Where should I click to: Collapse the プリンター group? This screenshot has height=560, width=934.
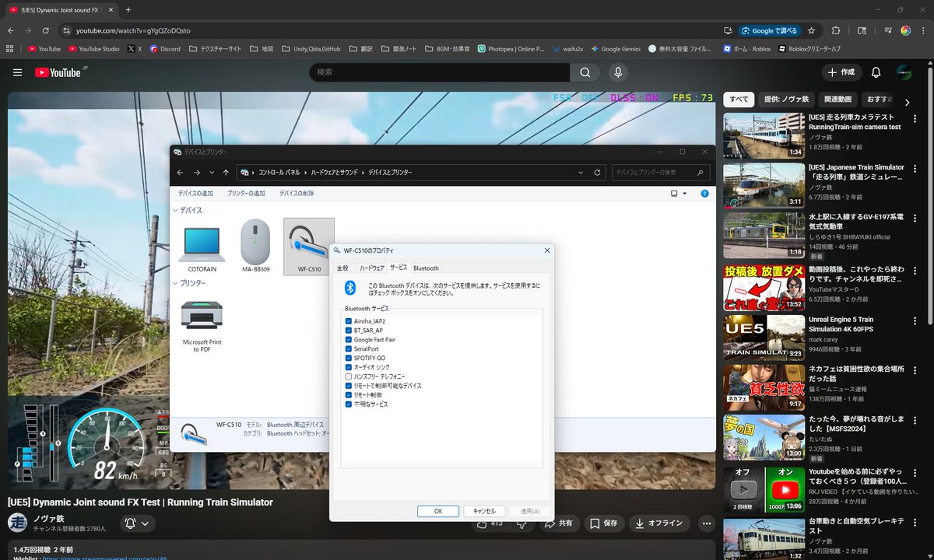coord(175,284)
